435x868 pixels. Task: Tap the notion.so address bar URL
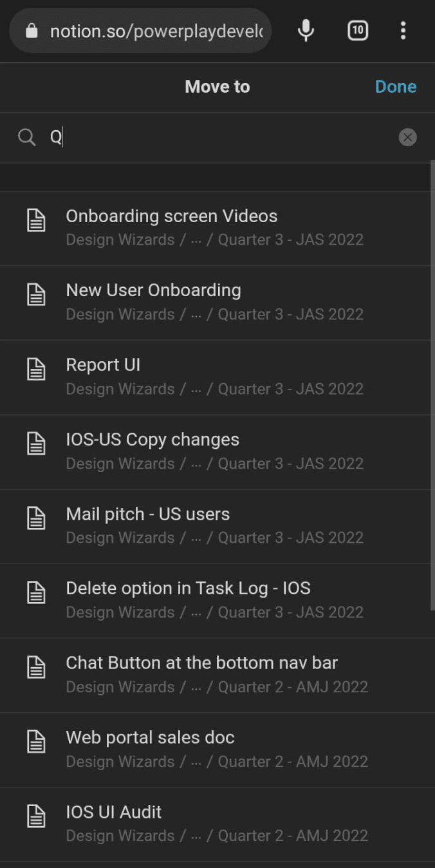pyautogui.click(x=156, y=31)
